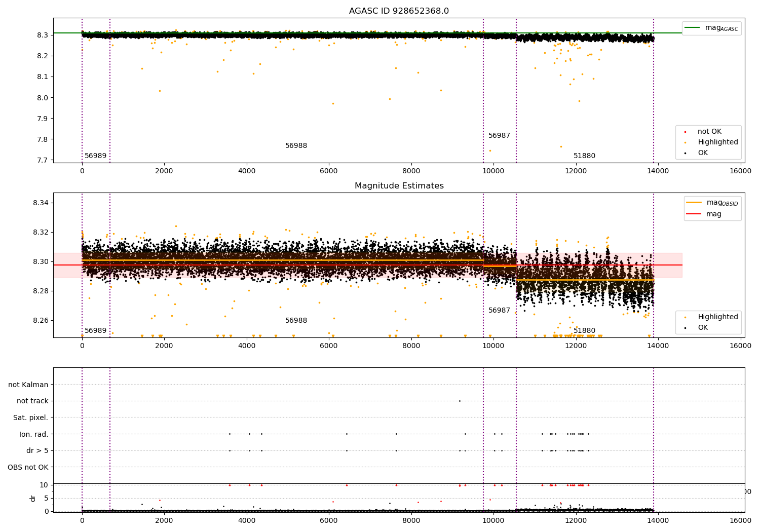Click '56988' annotation in Magnitude Estimates plot
The image size is (760, 532).
point(296,321)
